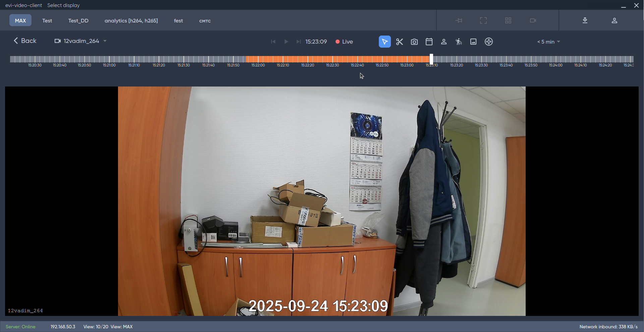This screenshot has width=644, height=332.
Task: Open the Select display menu
Action: click(x=63, y=5)
